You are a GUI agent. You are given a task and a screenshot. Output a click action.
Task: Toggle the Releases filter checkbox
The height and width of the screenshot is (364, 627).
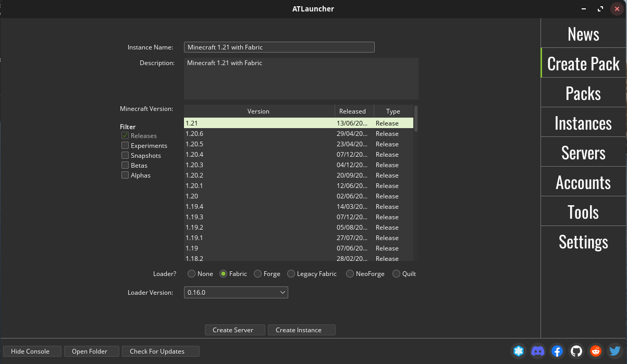tap(125, 135)
